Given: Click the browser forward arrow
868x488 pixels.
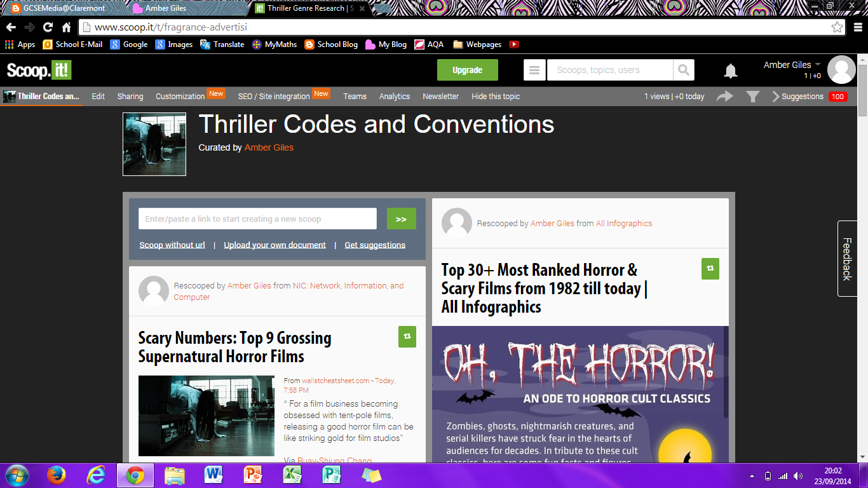Looking at the screenshot, I should (x=29, y=27).
